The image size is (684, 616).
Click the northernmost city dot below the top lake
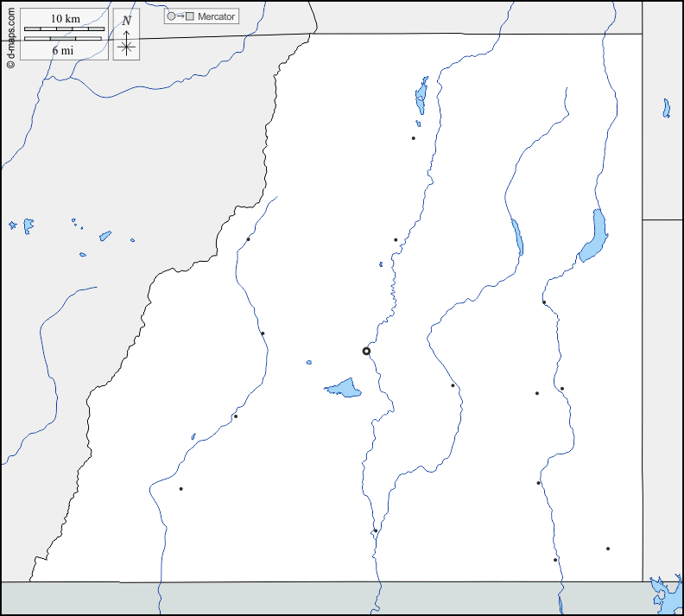click(x=414, y=138)
